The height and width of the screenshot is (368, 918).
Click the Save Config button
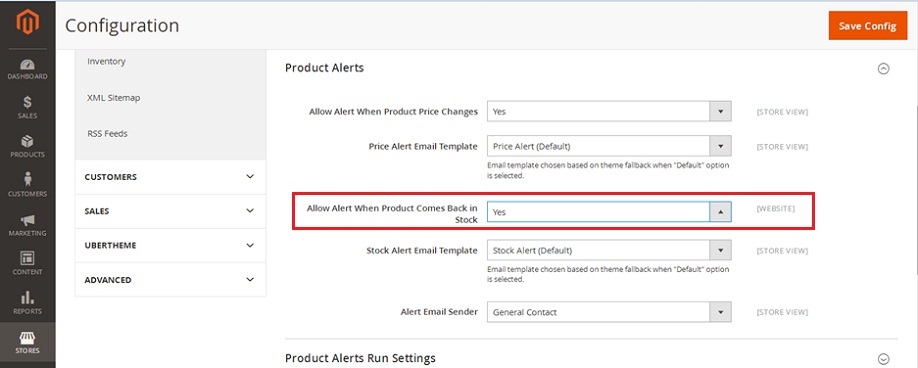click(x=867, y=26)
